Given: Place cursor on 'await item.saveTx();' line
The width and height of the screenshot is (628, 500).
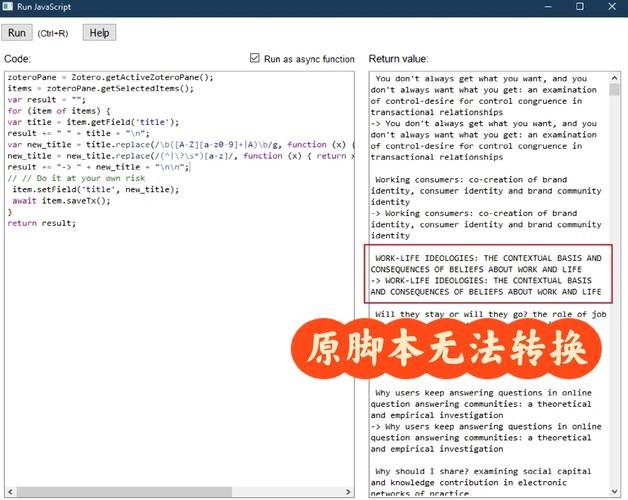Looking at the screenshot, I should point(62,200).
